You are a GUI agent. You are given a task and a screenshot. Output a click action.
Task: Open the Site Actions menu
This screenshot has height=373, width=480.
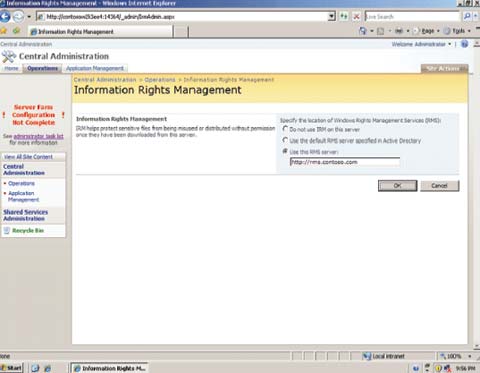click(444, 68)
